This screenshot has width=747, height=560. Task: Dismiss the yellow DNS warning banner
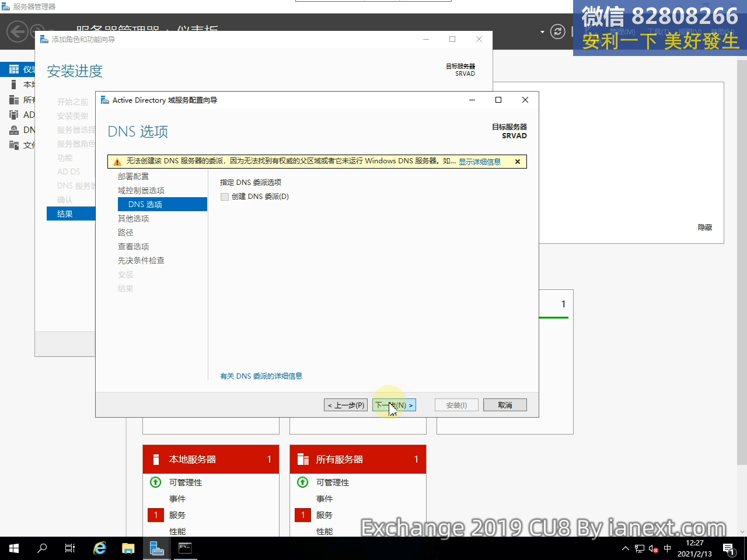click(518, 162)
